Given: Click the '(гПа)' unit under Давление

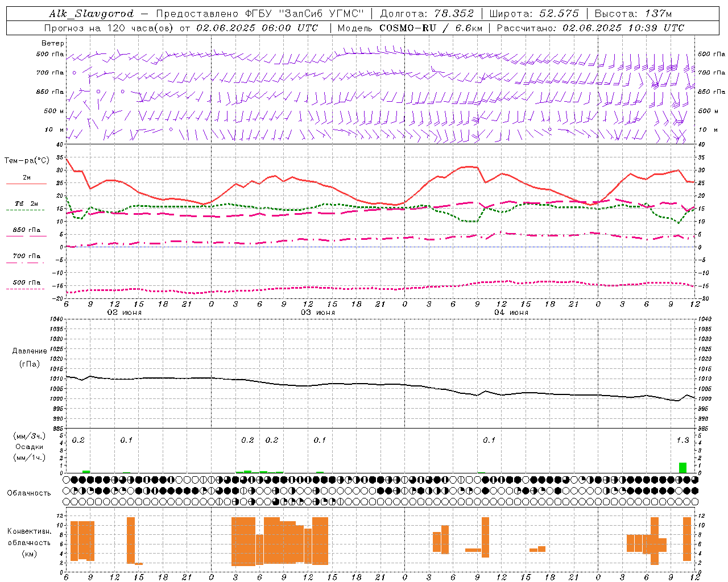Looking at the screenshot, I should coord(30,364).
